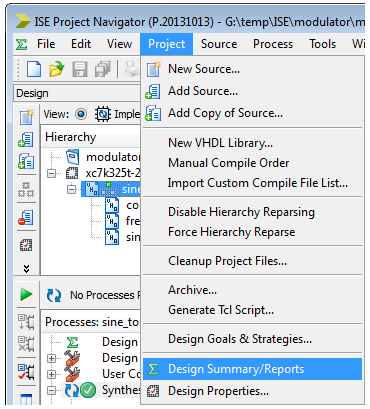Select the Implementation view radio button
Screen dimensions: 370x409
pyautogui.click(x=81, y=114)
